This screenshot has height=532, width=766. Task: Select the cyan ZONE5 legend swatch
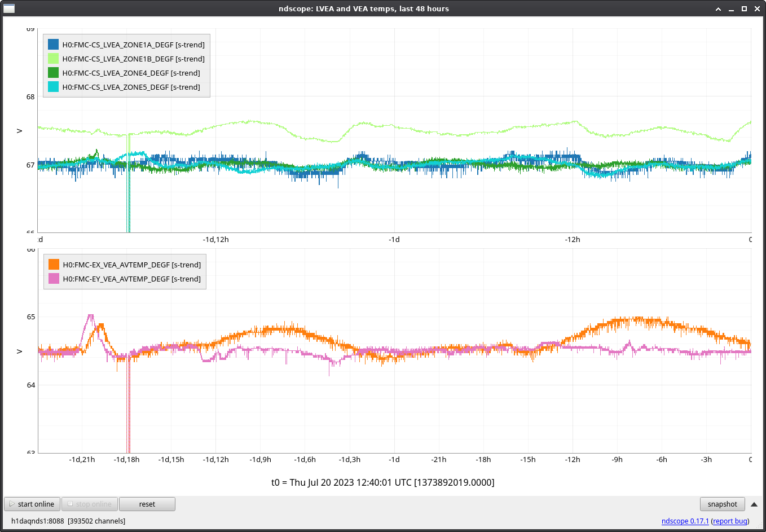click(54, 87)
